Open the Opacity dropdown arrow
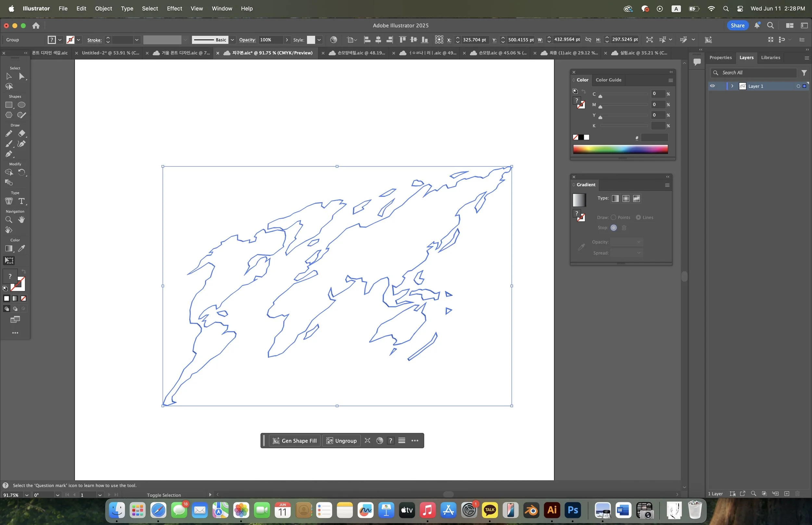The height and width of the screenshot is (525, 812). pyautogui.click(x=287, y=40)
